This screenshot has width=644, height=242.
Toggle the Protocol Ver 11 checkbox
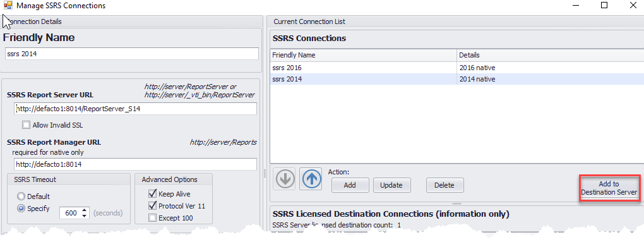(x=152, y=206)
